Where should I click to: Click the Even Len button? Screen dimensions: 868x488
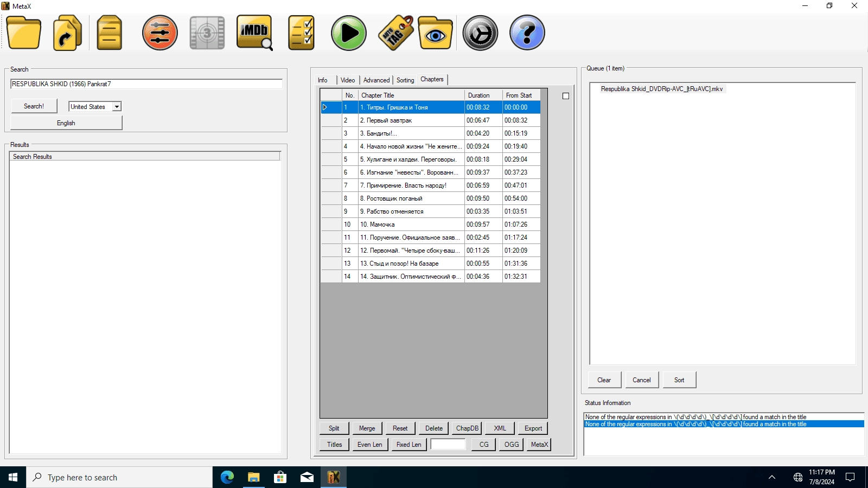click(370, 445)
